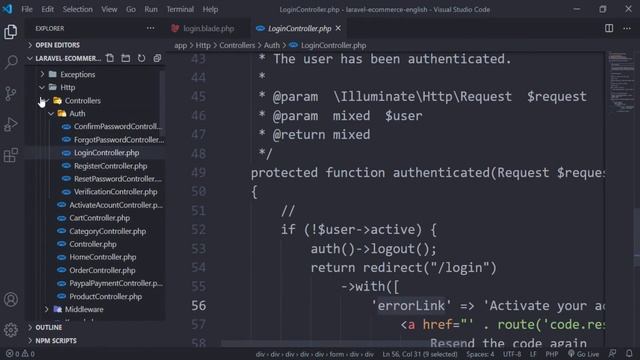Click the Controllers breadcrumb segment
Image resolution: width=640 pixels, height=360 pixels.
237,45
